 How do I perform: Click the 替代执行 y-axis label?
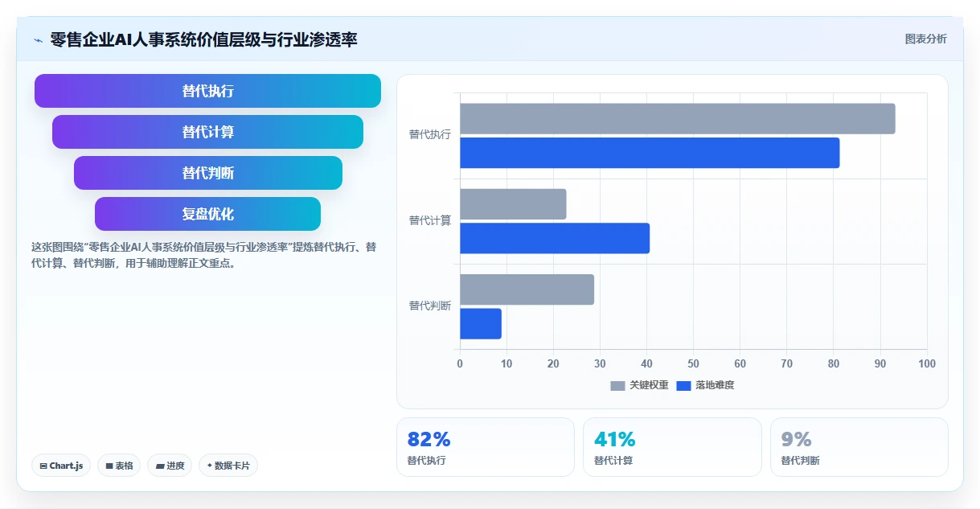[x=430, y=135]
